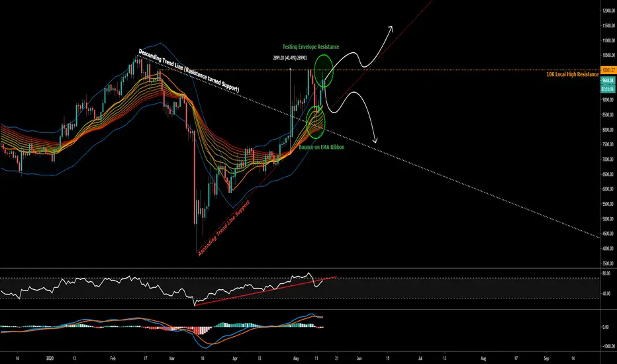The image size is (617, 364).
Task: Select the "Ascending Trend Line Support" red text
Action: (224, 228)
